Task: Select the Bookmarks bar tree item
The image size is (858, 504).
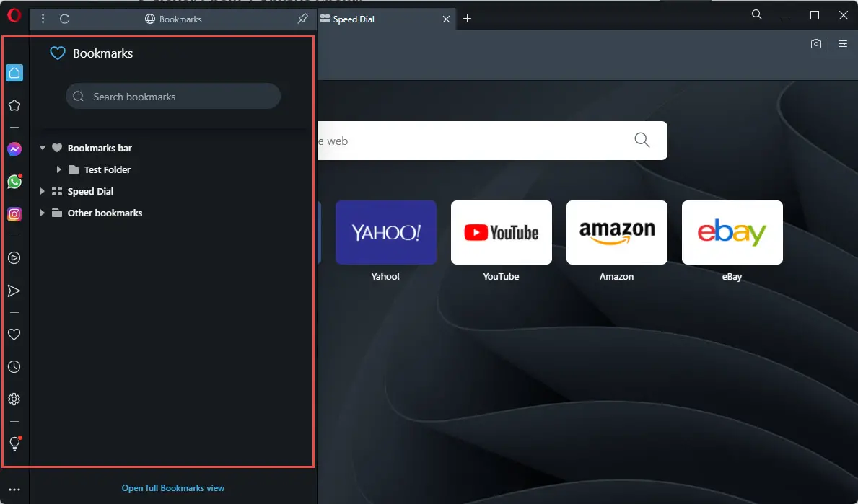Action: point(100,148)
